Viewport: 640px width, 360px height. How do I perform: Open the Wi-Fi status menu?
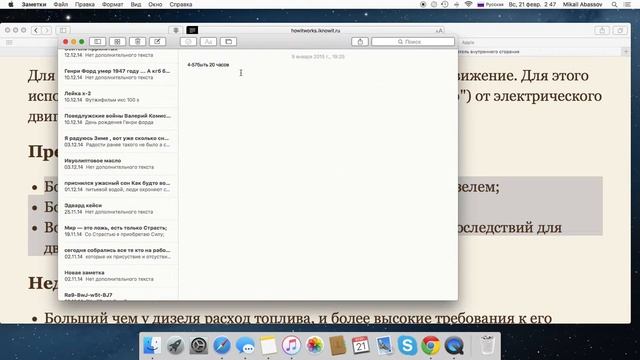coord(468,4)
